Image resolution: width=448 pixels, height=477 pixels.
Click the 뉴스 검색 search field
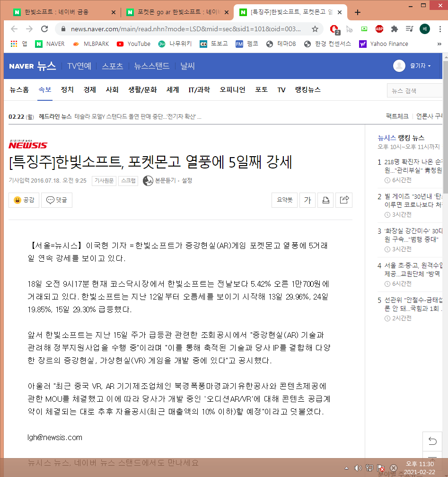pos(414,91)
